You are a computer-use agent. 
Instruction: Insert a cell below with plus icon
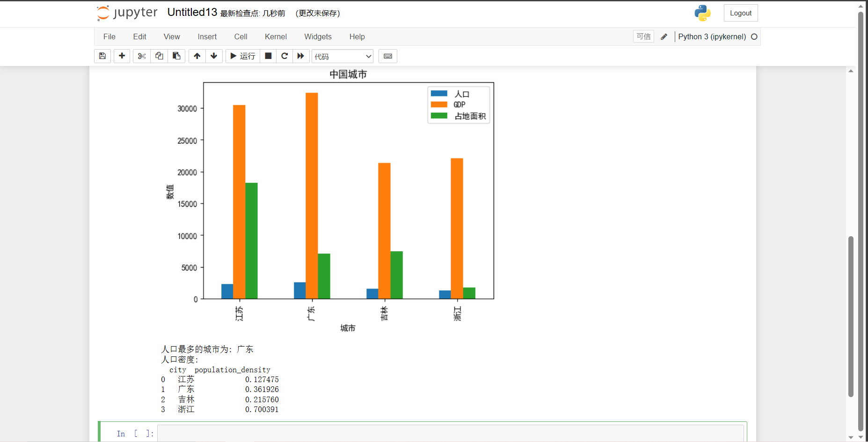122,56
